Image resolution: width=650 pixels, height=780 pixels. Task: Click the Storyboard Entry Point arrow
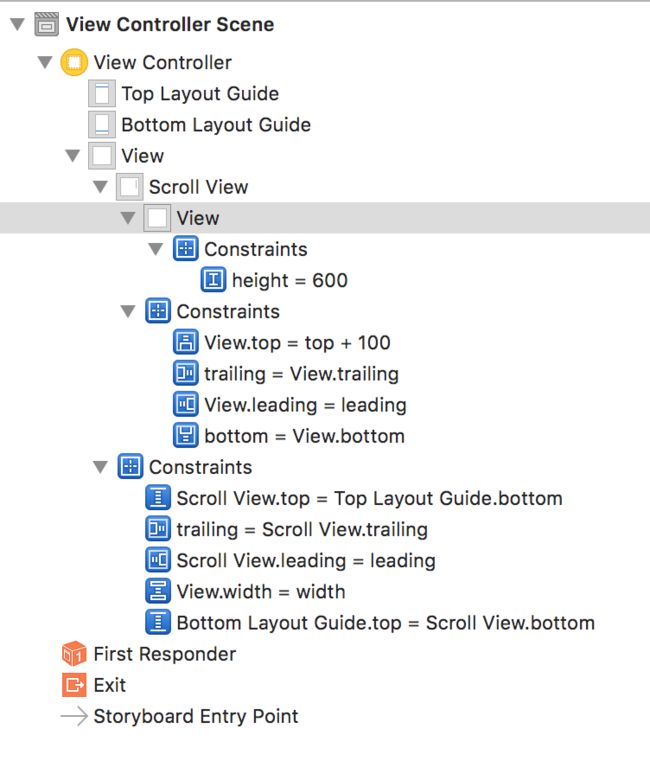(74, 716)
